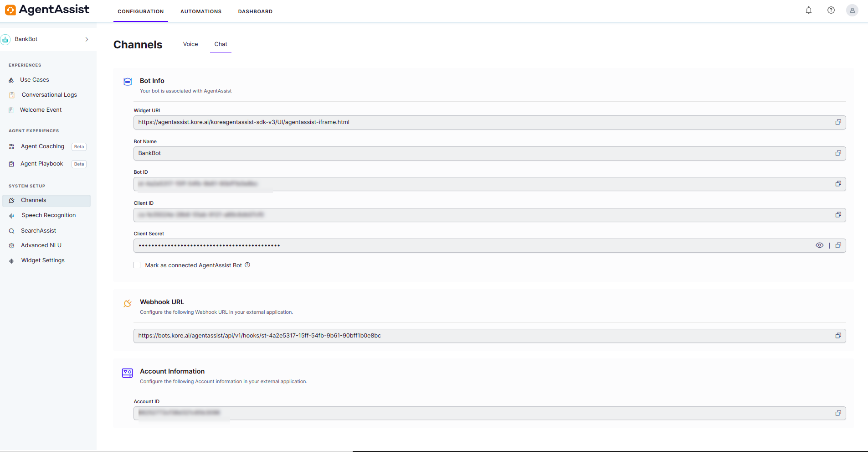868x452 pixels.
Task: Open the help question mark icon
Action: pyautogui.click(x=831, y=10)
